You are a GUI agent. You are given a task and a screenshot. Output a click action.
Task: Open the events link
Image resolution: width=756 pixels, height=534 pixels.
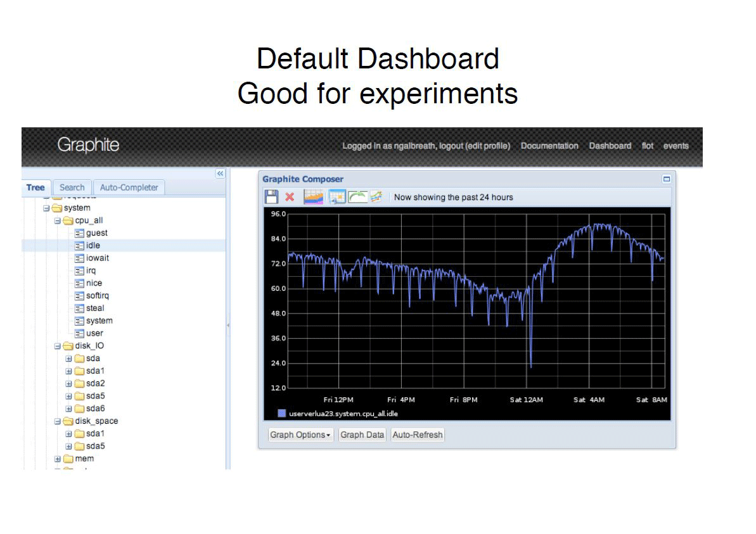pos(676,146)
